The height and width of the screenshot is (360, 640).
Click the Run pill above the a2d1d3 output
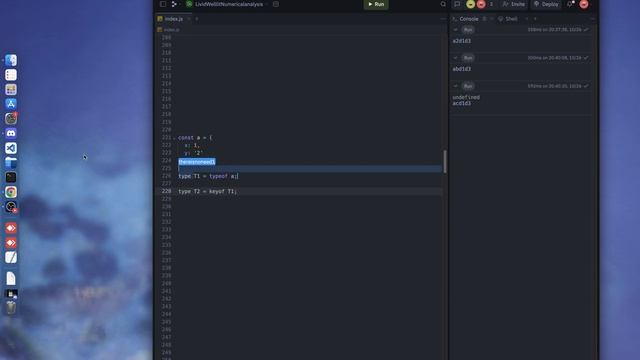[468, 30]
